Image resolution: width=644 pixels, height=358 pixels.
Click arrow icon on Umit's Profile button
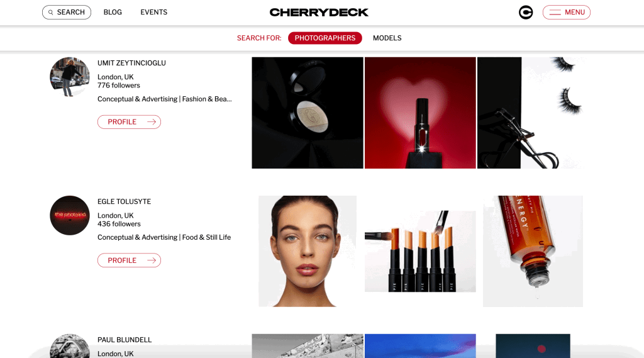pyautogui.click(x=152, y=121)
